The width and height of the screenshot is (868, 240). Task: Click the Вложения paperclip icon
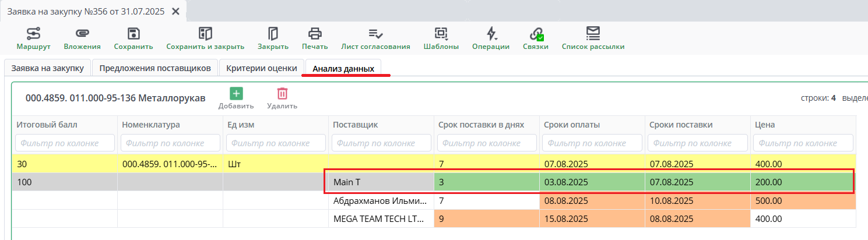click(82, 34)
